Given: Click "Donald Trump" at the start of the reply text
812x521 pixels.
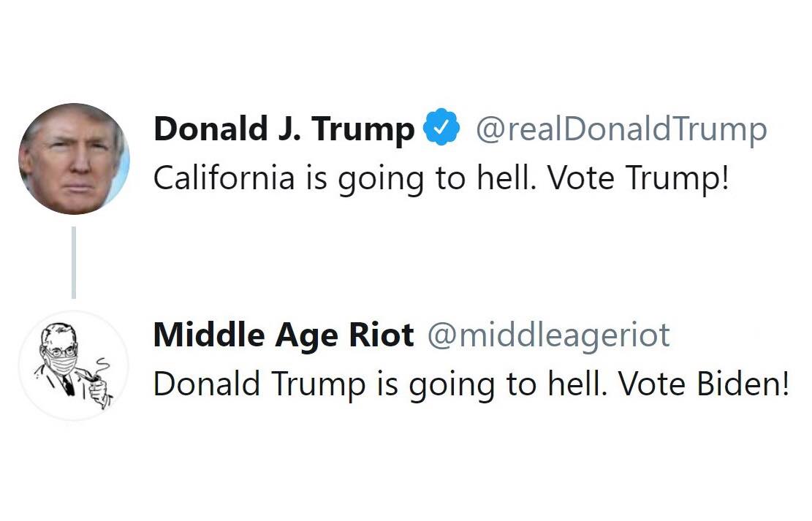Looking at the screenshot, I should (259, 384).
